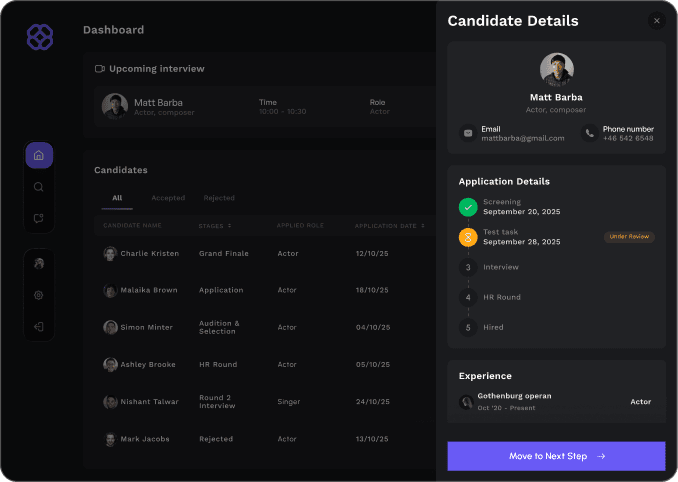The image size is (678, 482).
Task: Click the Screening September 20, 2025 date
Action: point(521,212)
